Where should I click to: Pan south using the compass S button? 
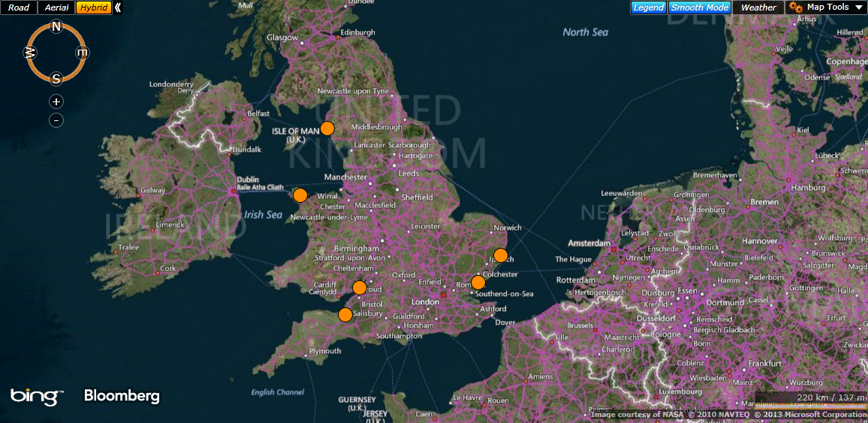click(56, 78)
